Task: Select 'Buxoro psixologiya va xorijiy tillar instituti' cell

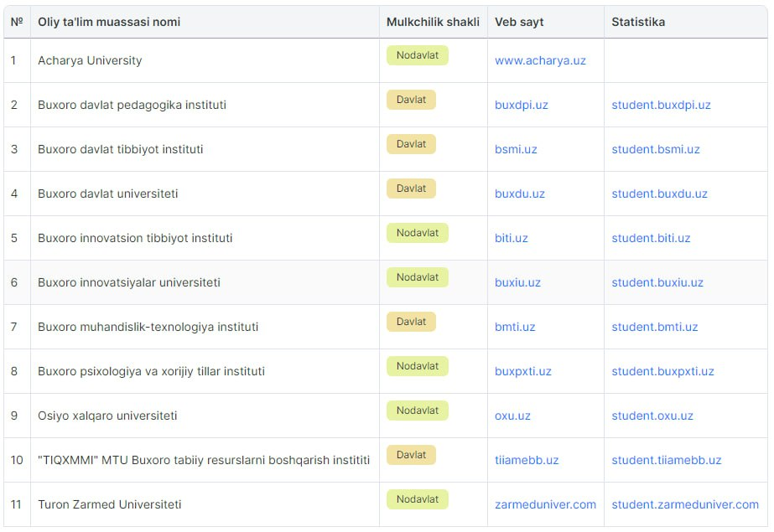Action: (x=205, y=371)
